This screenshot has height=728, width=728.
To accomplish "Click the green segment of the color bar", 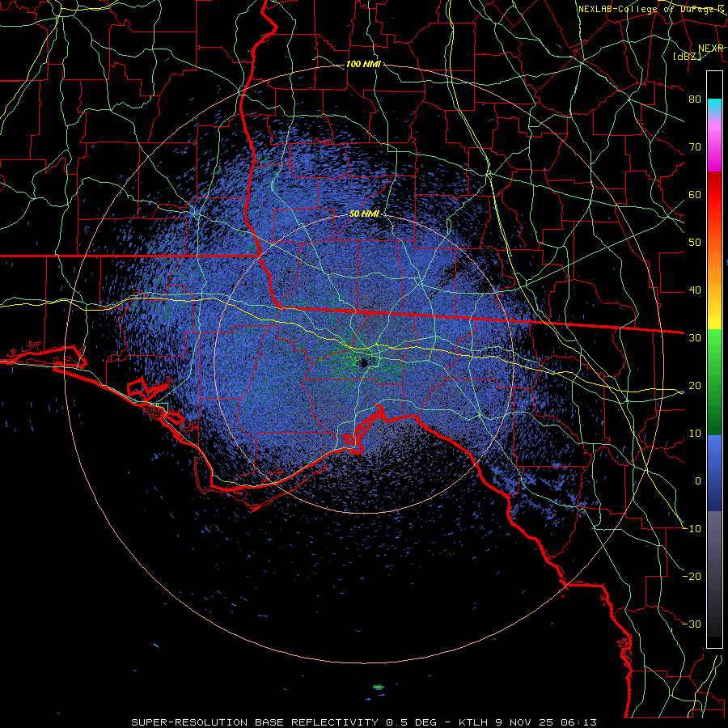I will [714, 382].
